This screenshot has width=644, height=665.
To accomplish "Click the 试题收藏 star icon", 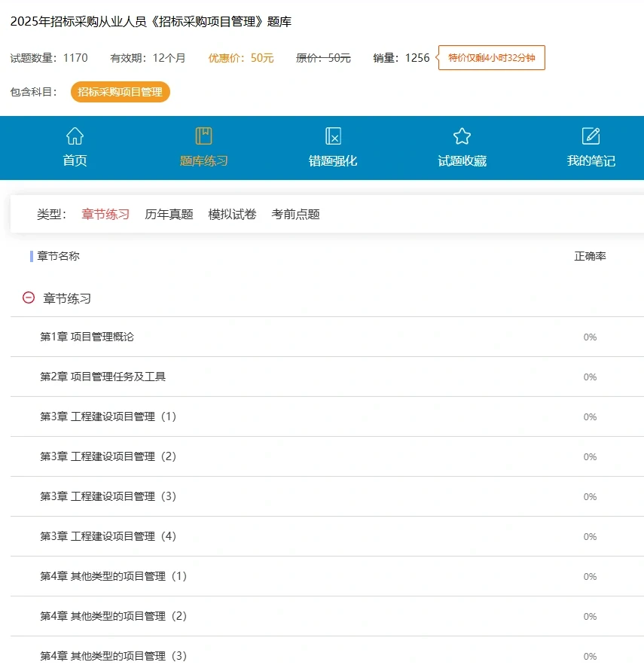I will [461, 136].
